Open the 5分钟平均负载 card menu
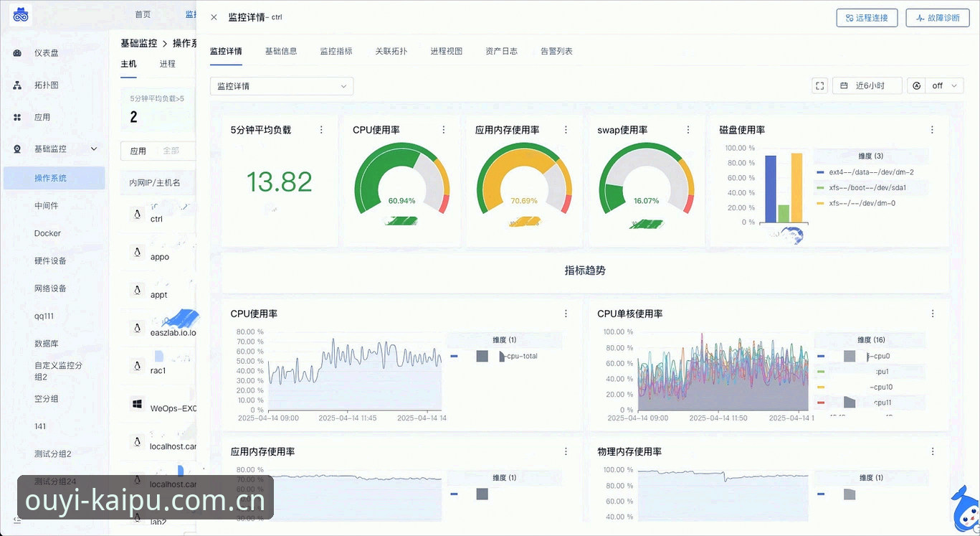The image size is (980, 536). [x=321, y=130]
